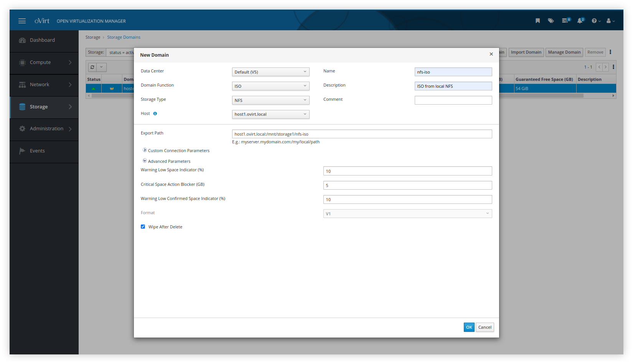Open the Data Center dropdown

tap(270, 72)
